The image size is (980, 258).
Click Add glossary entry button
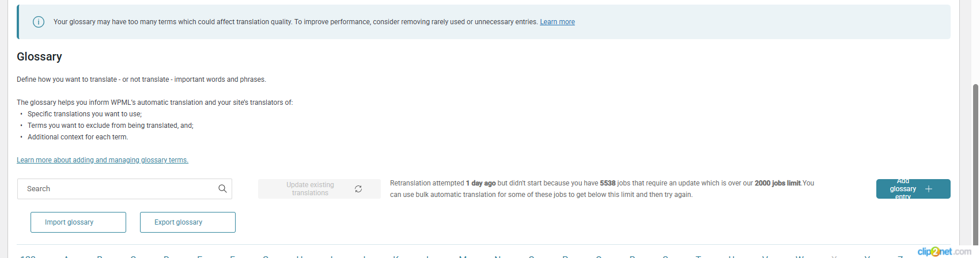[x=913, y=189]
